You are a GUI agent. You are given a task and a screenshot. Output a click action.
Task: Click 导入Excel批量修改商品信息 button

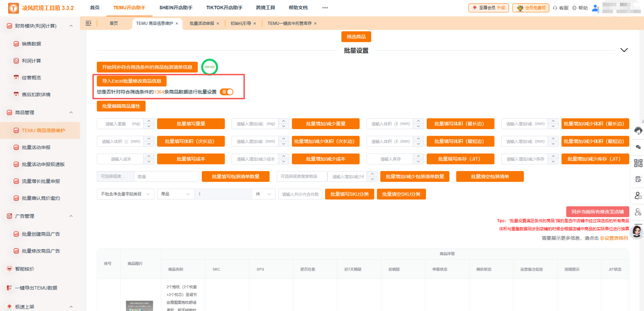(132, 81)
